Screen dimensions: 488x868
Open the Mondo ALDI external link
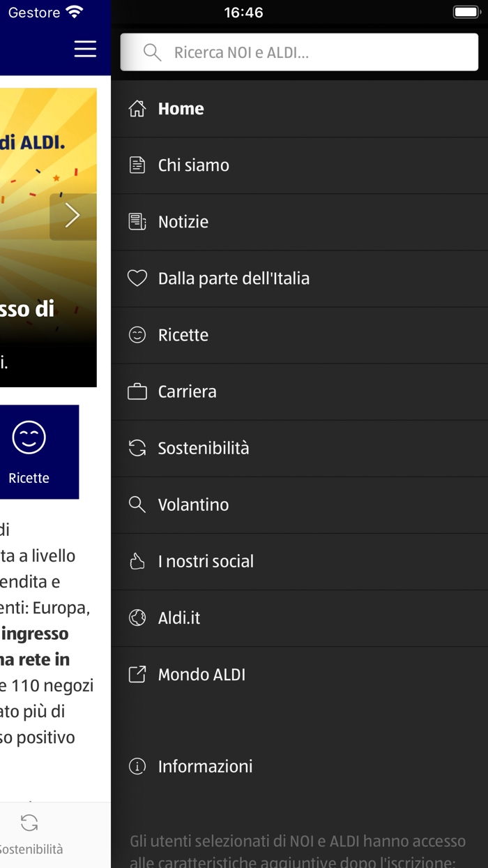pyautogui.click(x=300, y=674)
